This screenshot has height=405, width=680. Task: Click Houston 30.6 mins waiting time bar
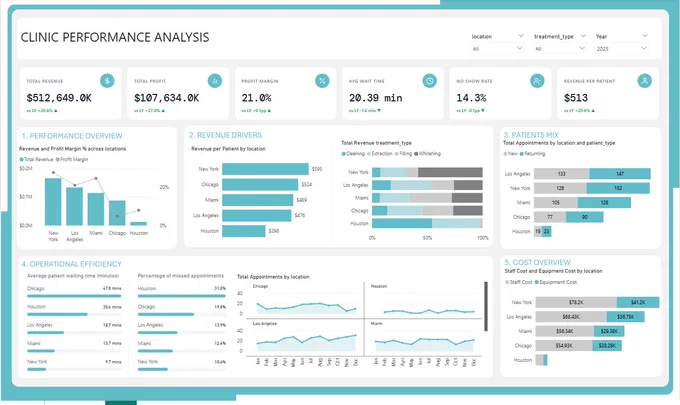(x=57, y=314)
